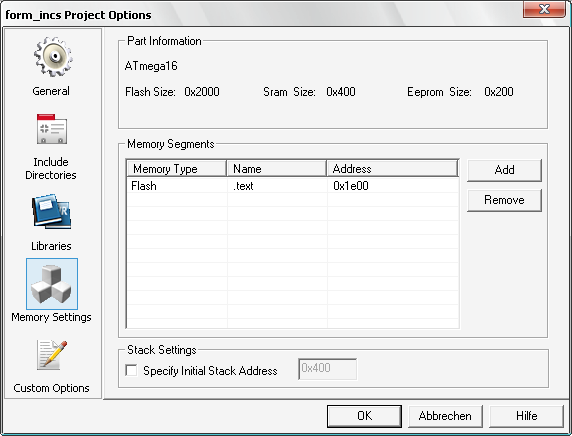Open the Custom Options notepad icon
Screen dimensions: 572x436
pos(52,355)
